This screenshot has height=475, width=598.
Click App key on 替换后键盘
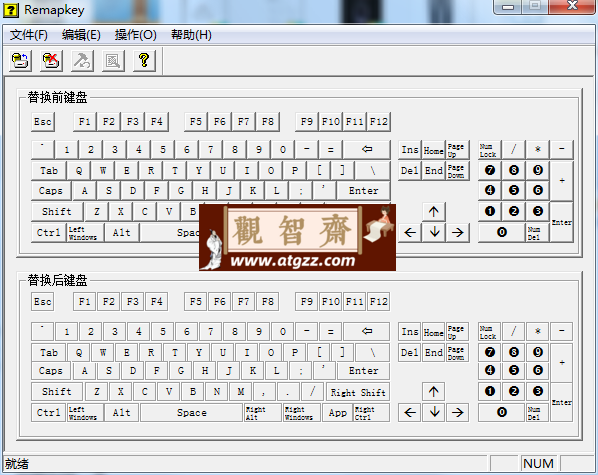[x=338, y=413]
